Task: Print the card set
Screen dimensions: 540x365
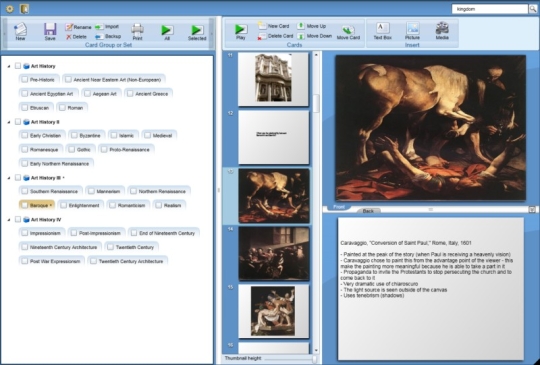Action: tap(137, 31)
